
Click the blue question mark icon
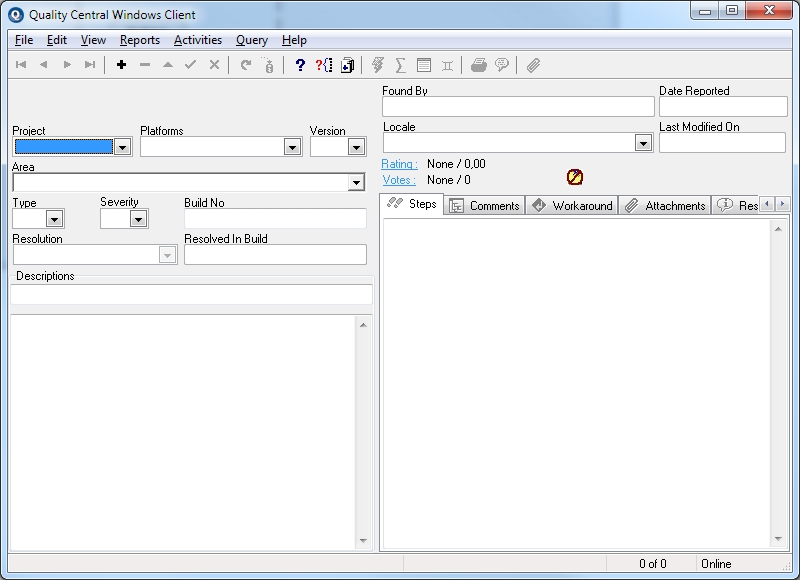[x=301, y=65]
